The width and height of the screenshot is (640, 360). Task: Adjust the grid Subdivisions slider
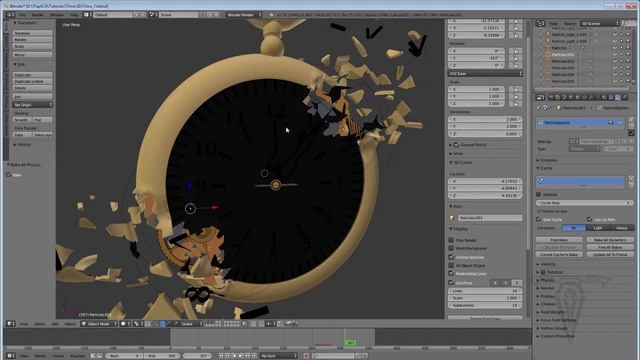click(485, 305)
